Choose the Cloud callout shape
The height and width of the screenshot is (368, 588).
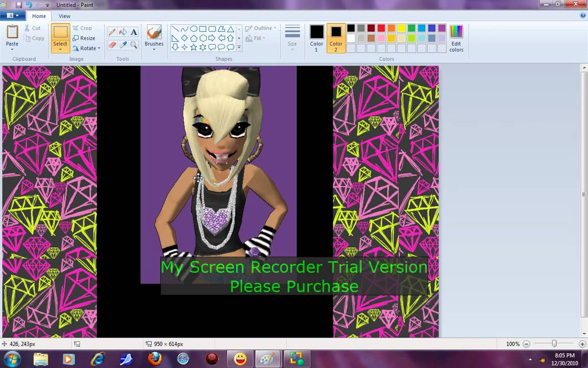click(x=231, y=48)
